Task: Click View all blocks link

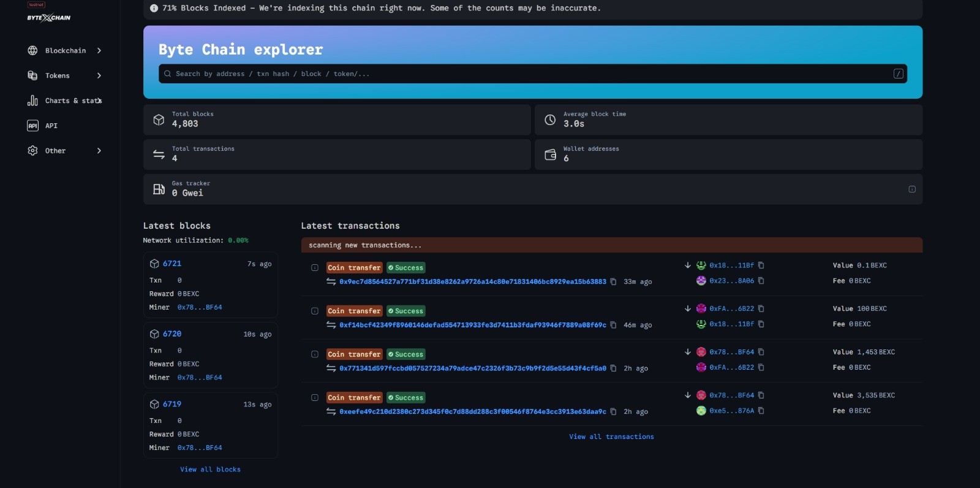Action: tap(210, 470)
